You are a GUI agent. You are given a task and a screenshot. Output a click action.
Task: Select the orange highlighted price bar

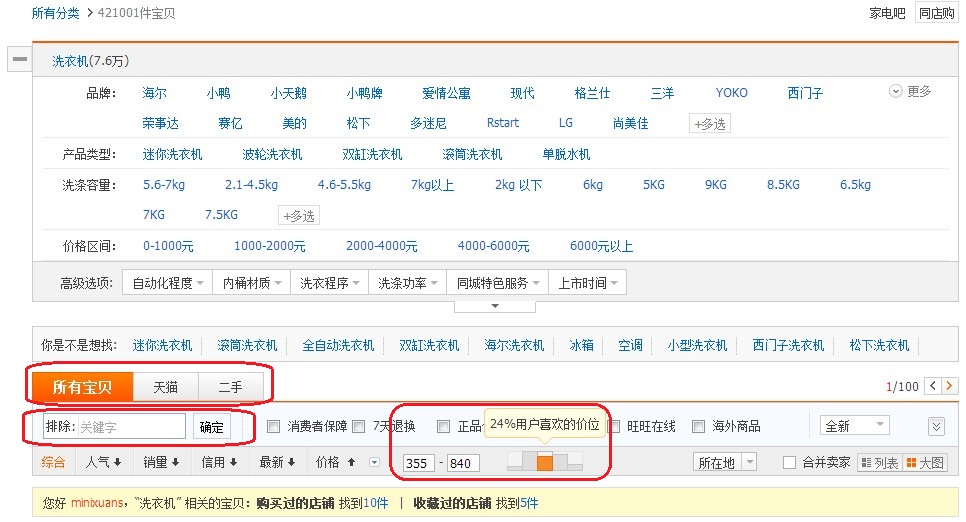pos(545,462)
